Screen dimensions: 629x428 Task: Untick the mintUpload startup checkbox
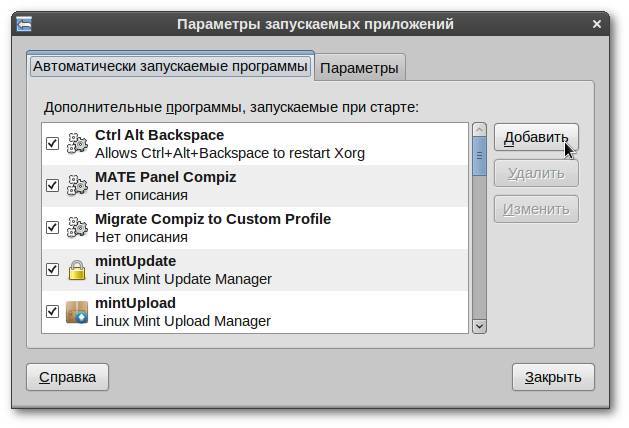click(x=53, y=312)
